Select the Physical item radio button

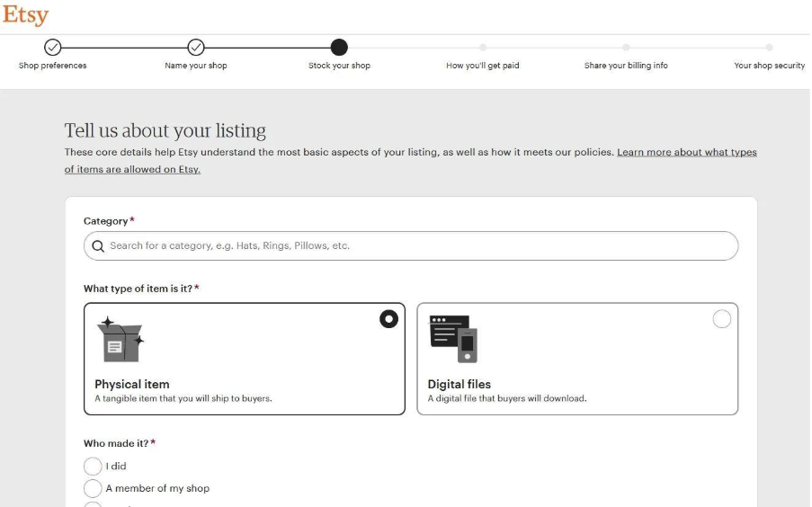coord(388,319)
